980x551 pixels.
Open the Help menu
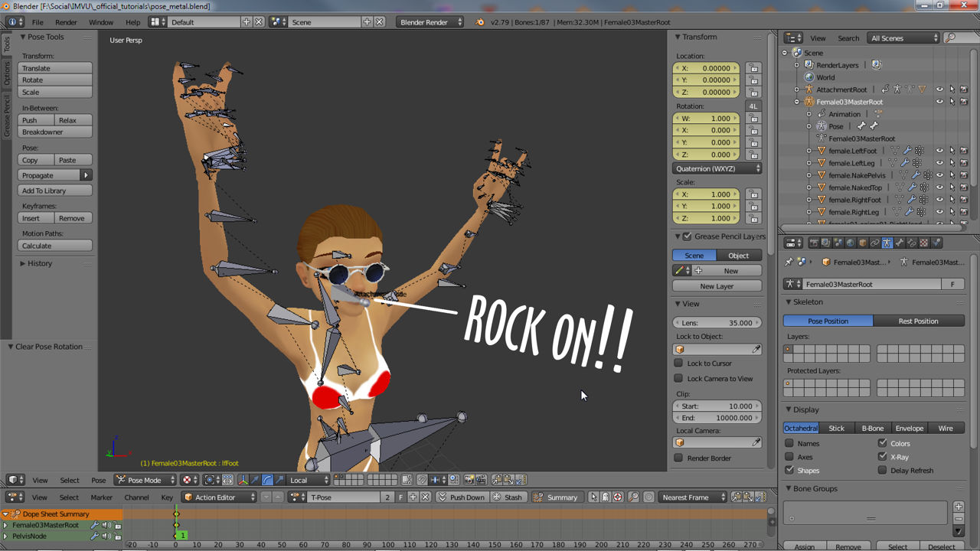[x=132, y=22]
